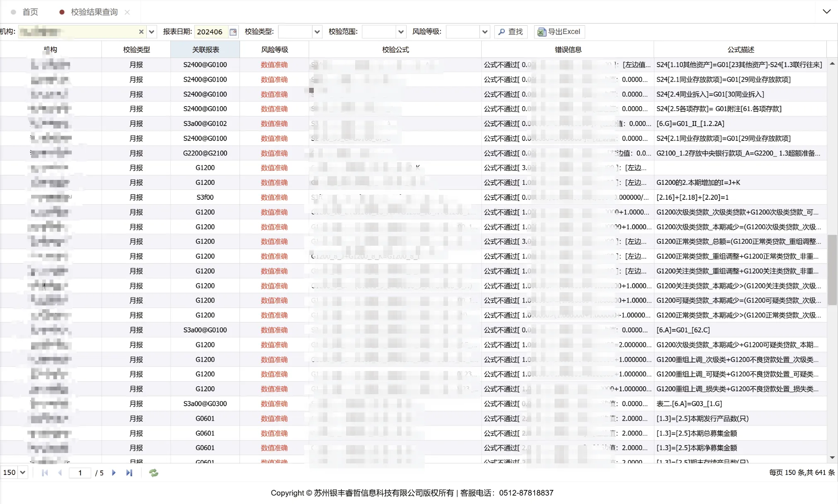Image resolution: width=838 pixels, height=504 pixels.
Task: Open the 校验类型 dropdown
Action: 317,32
